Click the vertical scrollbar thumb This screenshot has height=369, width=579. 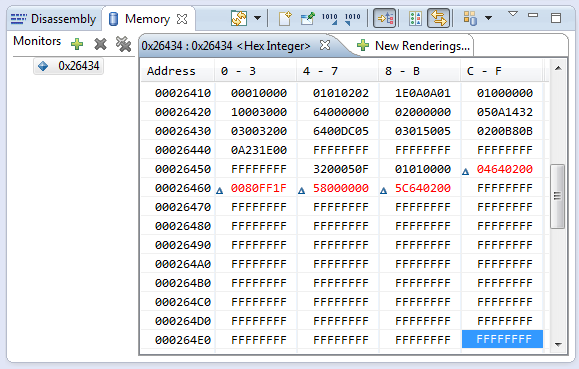click(557, 197)
